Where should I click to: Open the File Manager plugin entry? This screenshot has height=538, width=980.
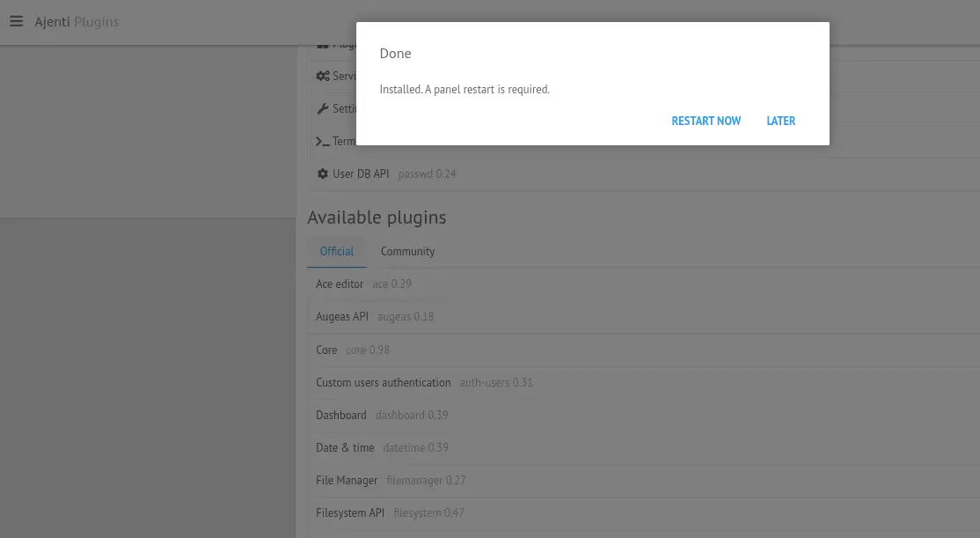coord(347,481)
